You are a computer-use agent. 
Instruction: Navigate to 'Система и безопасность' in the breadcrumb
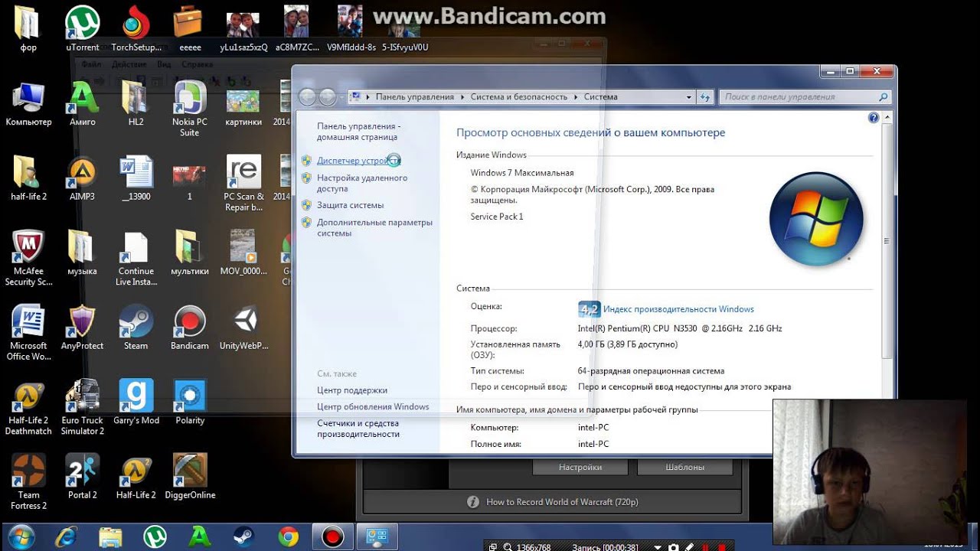pos(519,97)
